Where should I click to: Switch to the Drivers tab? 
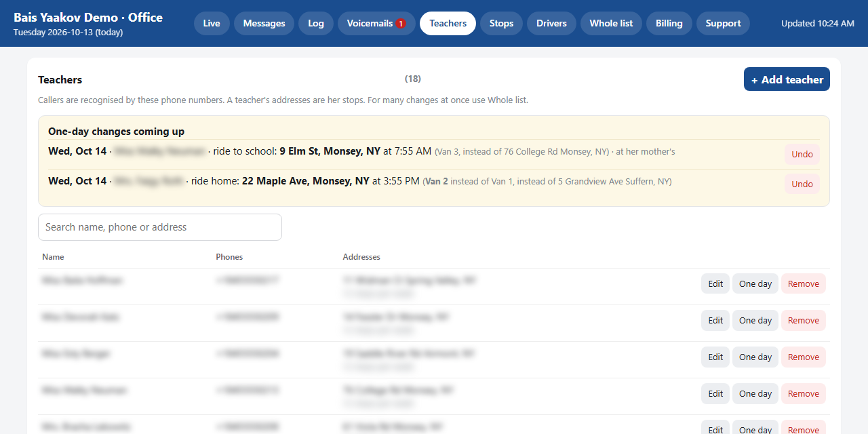(551, 23)
